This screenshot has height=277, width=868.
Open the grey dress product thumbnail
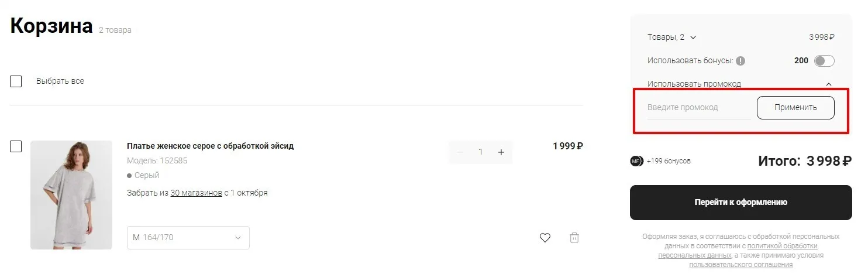click(71, 195)
